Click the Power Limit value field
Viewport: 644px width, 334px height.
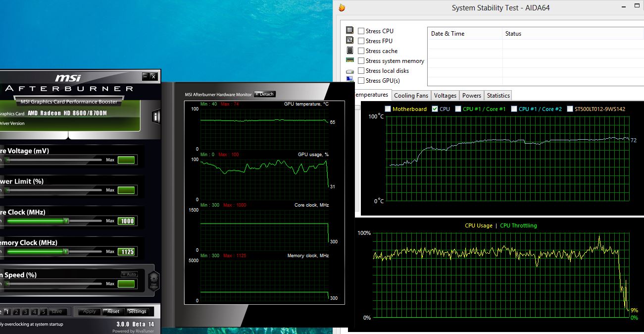pyautogui.click(x=126, y=190)
